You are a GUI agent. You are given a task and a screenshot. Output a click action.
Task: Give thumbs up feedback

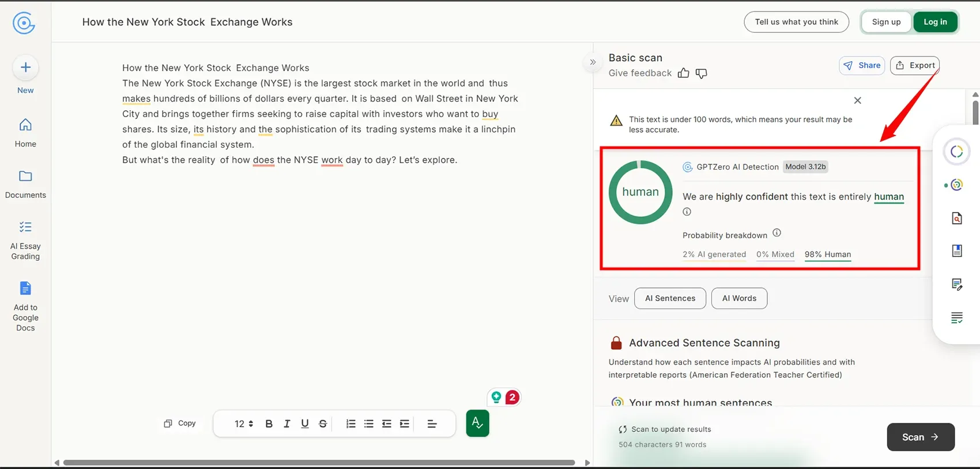click(683, 73)
